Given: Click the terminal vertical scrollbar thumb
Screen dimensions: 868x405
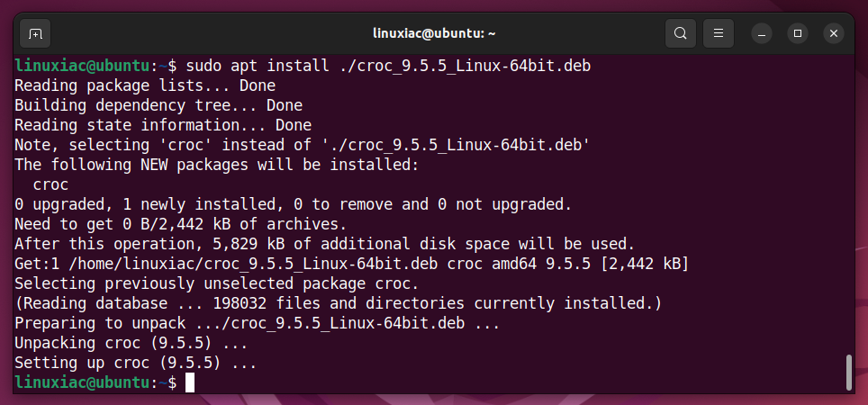Looking at the screenshot, I should coord(849,373).
